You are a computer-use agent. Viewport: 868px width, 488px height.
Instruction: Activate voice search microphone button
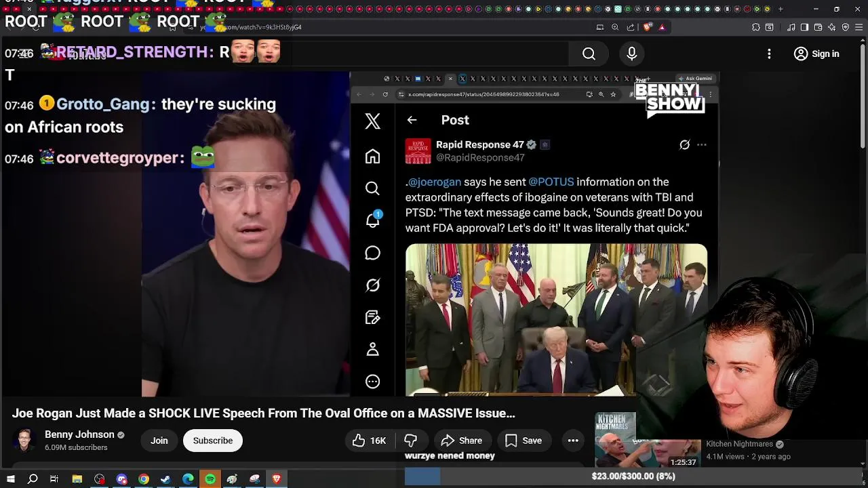click(631, 54)
